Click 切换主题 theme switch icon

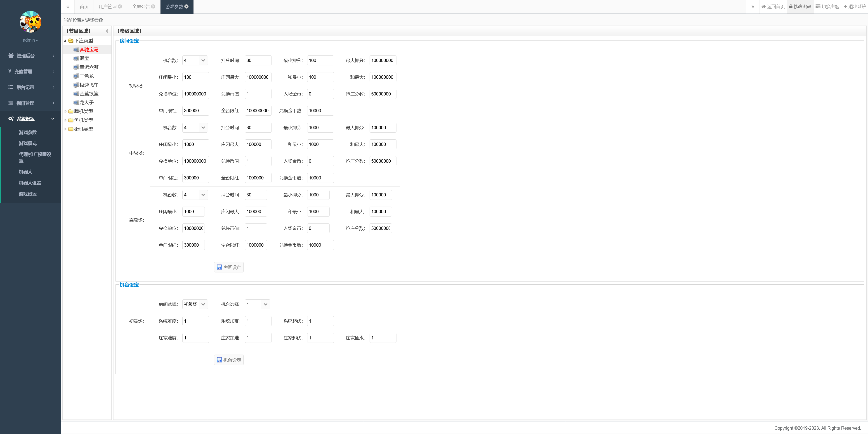click(827, 7)
